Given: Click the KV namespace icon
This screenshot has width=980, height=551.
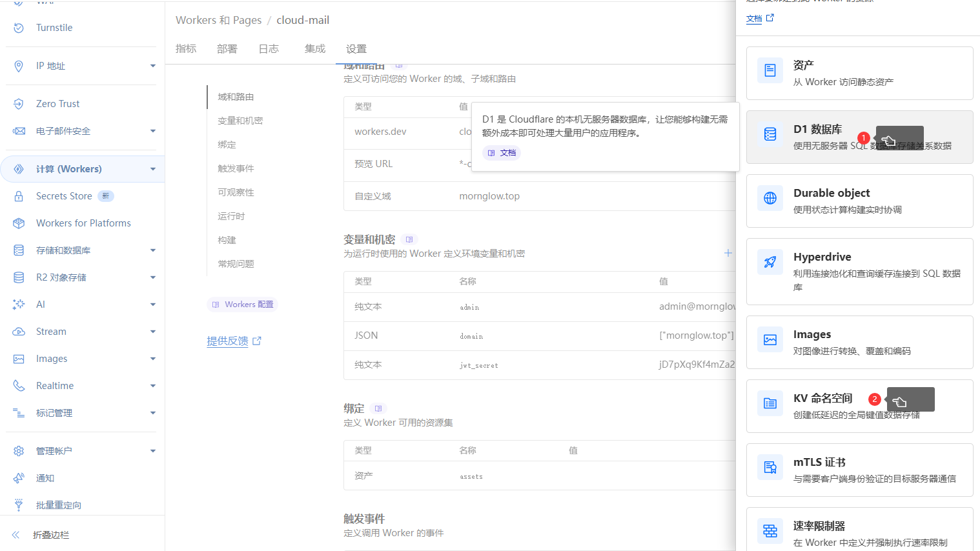Looking at the screenshot, I should (x=770, y=403).
